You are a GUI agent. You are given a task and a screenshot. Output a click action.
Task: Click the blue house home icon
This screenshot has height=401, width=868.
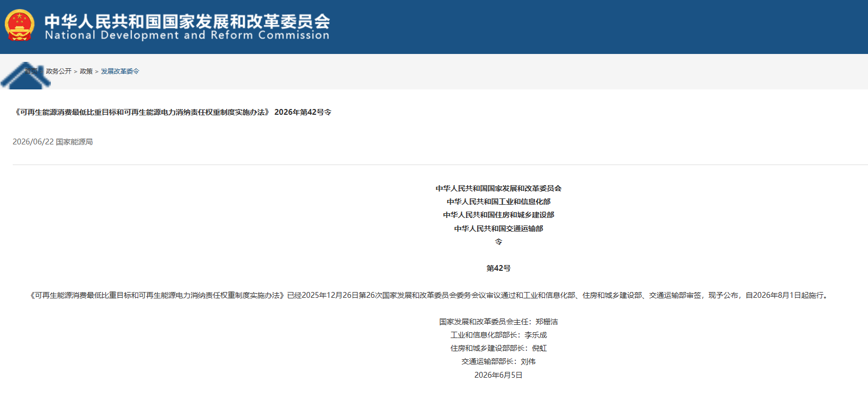[x=25, y=76]
